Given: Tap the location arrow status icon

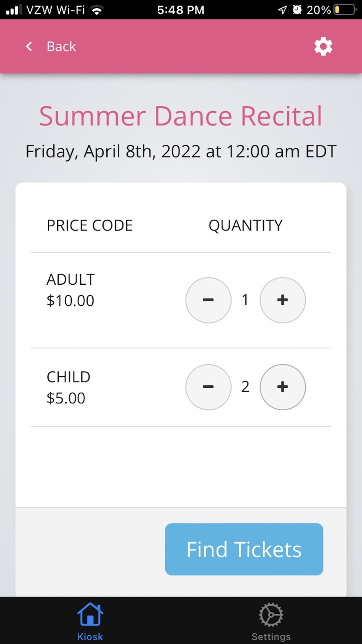Looking at the screenshot, I should (x=282, y=10).
